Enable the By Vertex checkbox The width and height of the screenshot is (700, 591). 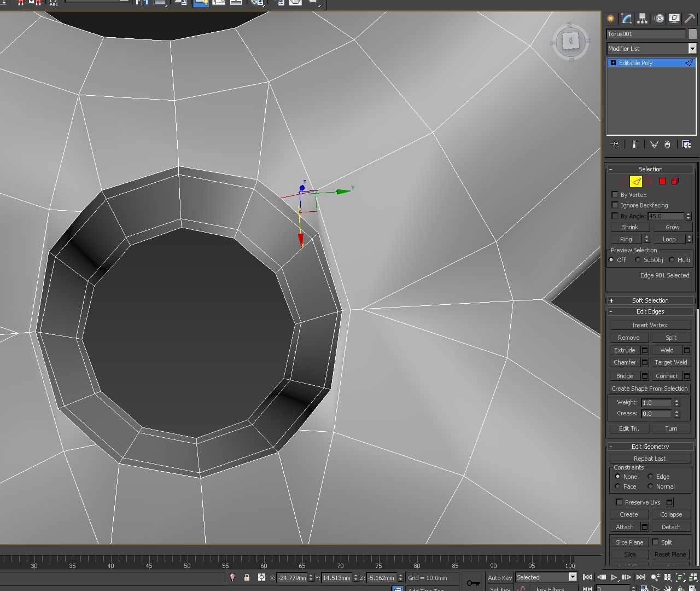click(615, 195)
